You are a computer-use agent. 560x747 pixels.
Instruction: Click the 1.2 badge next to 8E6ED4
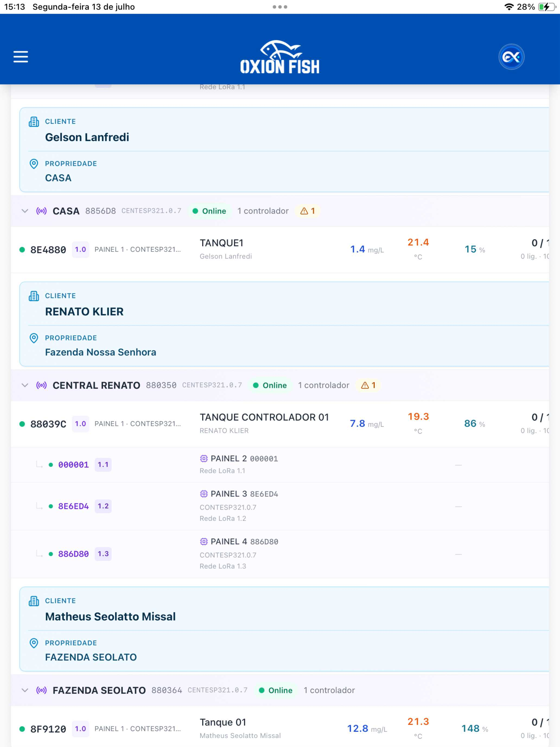(103, 506)
